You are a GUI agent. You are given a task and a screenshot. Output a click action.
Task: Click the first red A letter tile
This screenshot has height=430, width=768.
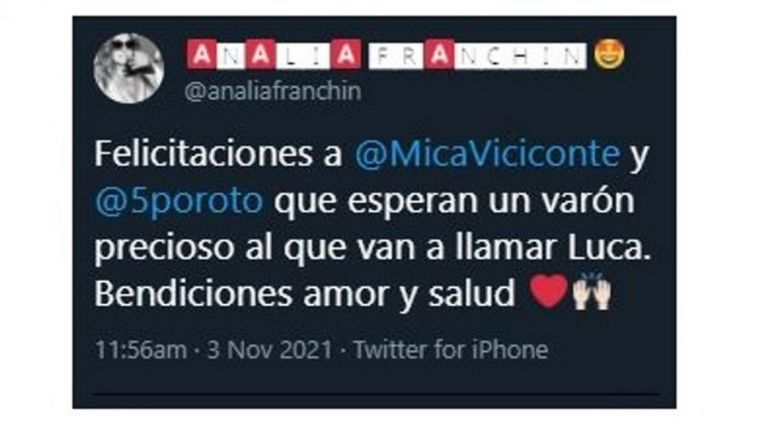click(201, 54)
